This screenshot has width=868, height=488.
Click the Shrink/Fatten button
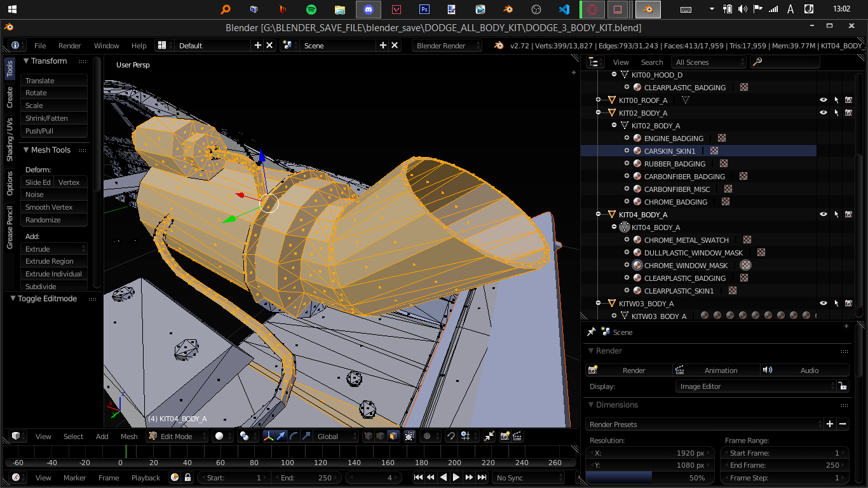tap(54, 118)
